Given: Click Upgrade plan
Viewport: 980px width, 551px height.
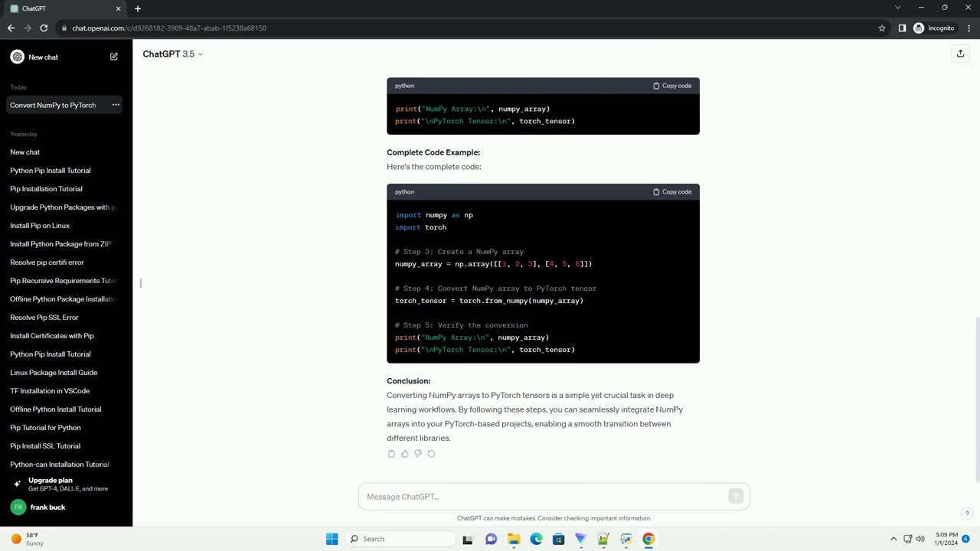Looking at the screenshot, I should tap(66, 484).
